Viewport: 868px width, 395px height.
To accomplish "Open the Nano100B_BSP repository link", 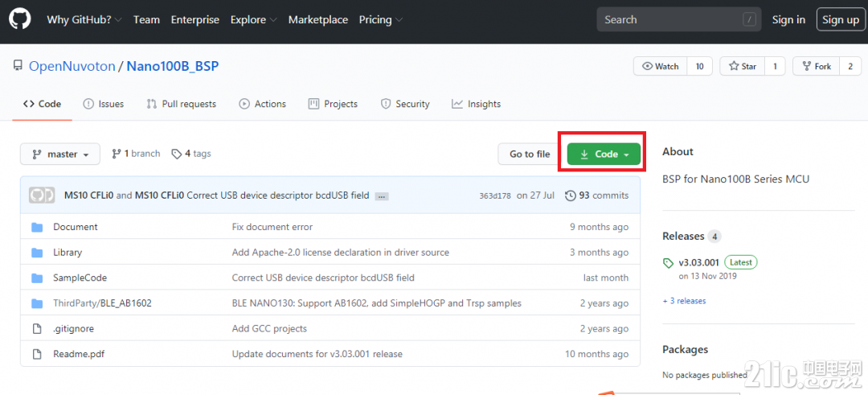I will 173,67.
